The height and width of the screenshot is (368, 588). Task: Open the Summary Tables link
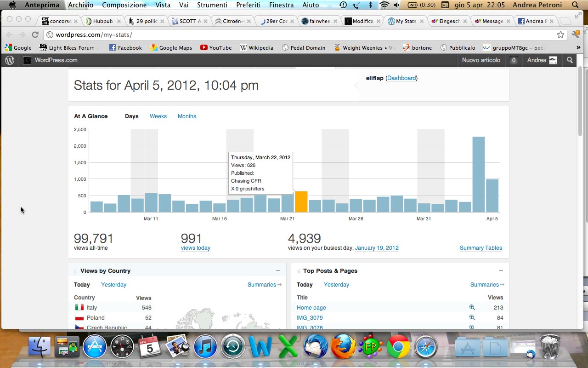[481, 248]
